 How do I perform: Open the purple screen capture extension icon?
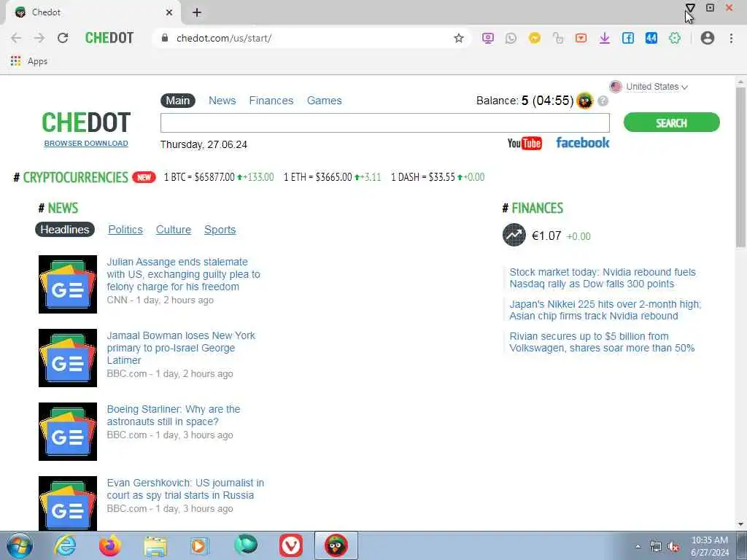(487, 38)
